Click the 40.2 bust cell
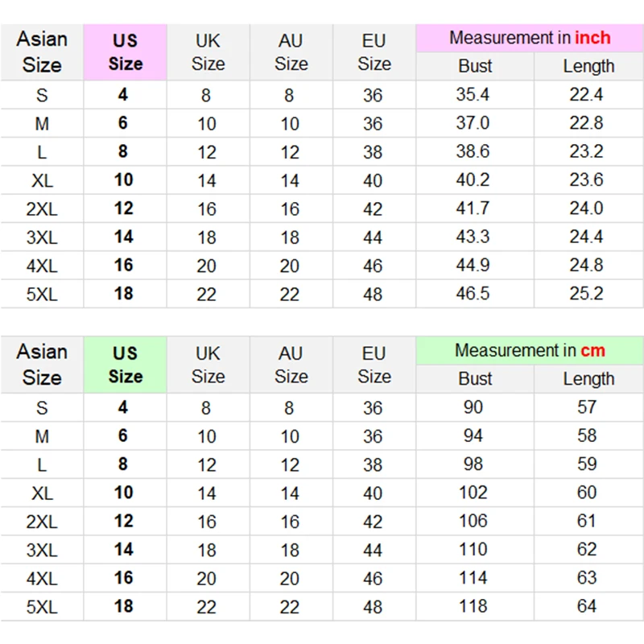 (473, 180)
